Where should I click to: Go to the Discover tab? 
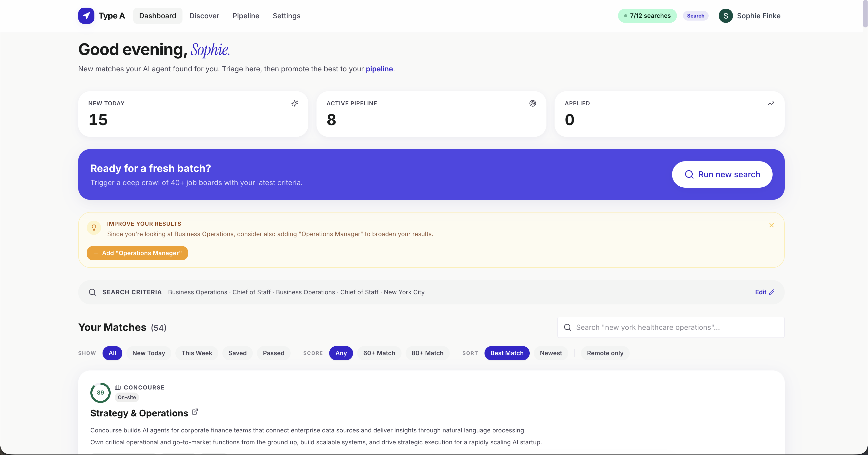point(204,16)
